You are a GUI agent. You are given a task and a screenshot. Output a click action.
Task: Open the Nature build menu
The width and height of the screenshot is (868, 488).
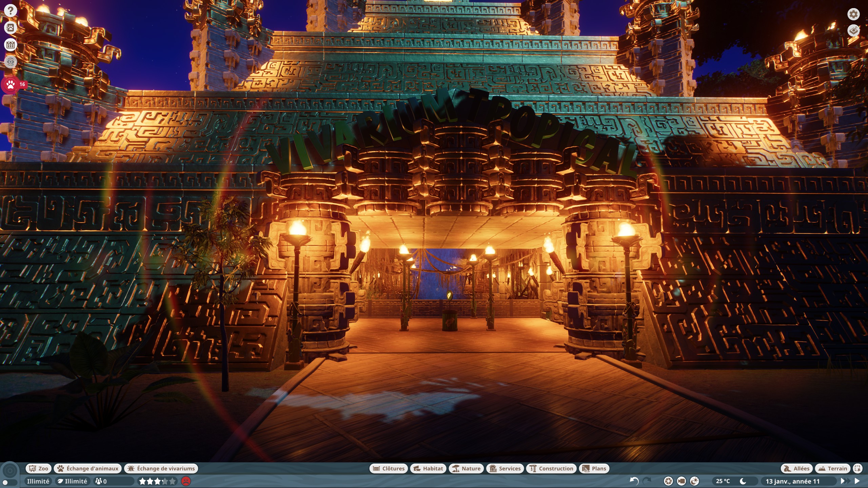[466, 468]
